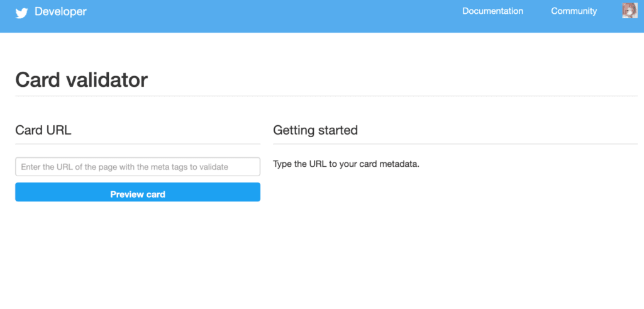The image size is (644, 309).
Task: Click the Card URL section heading
Action: click(x=43, y=130)
